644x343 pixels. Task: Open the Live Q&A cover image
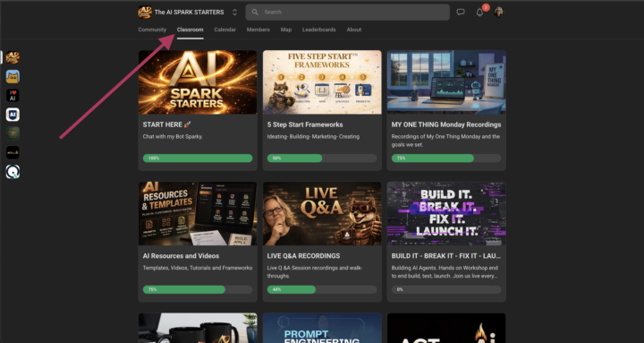pyautogui.click(x=322, y=214)
